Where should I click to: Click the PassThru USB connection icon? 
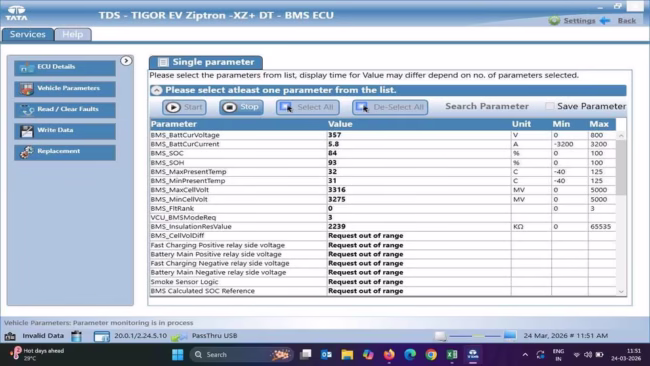click(179, 337)
